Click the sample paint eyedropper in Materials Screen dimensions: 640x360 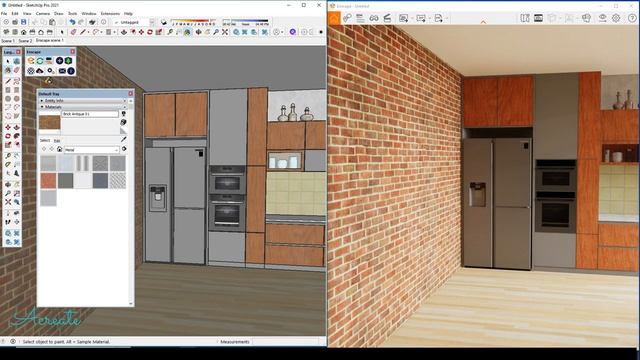(124, 139)
